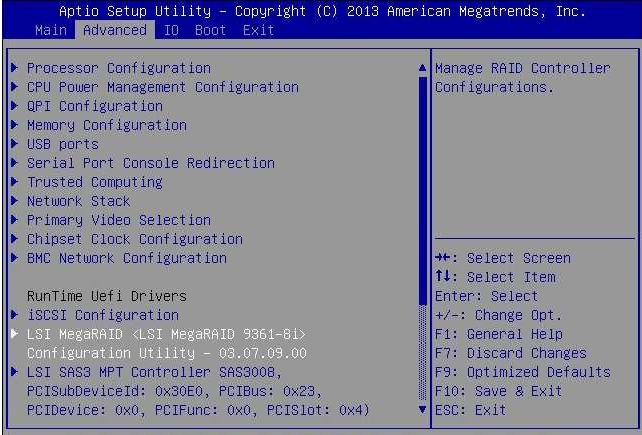This screenshot has height=435, width=642.
Task: Click F7: Discard Changes hint
Action: (511, 353)
